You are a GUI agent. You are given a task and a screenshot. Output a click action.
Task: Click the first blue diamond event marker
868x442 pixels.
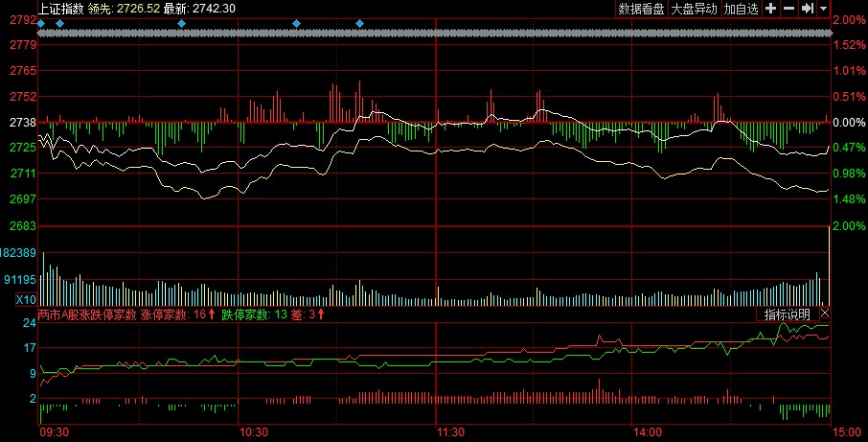[x=41, y=23]
